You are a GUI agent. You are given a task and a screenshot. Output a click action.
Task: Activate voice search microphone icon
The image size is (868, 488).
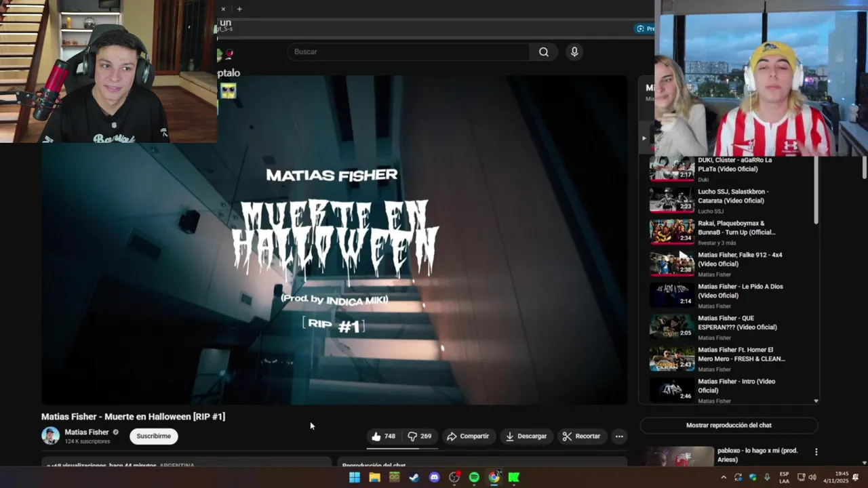pos(574,52)
